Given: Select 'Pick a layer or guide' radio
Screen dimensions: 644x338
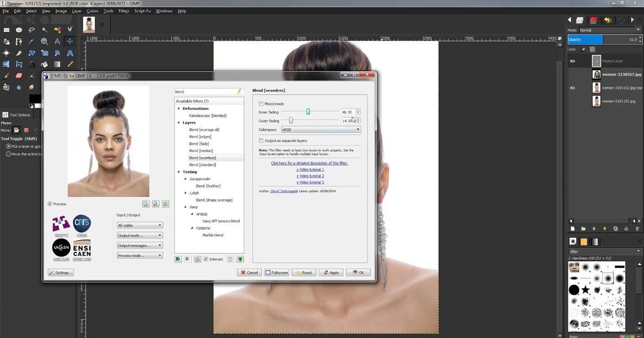Looking at the screenshot, I should (x=8, y=147).
